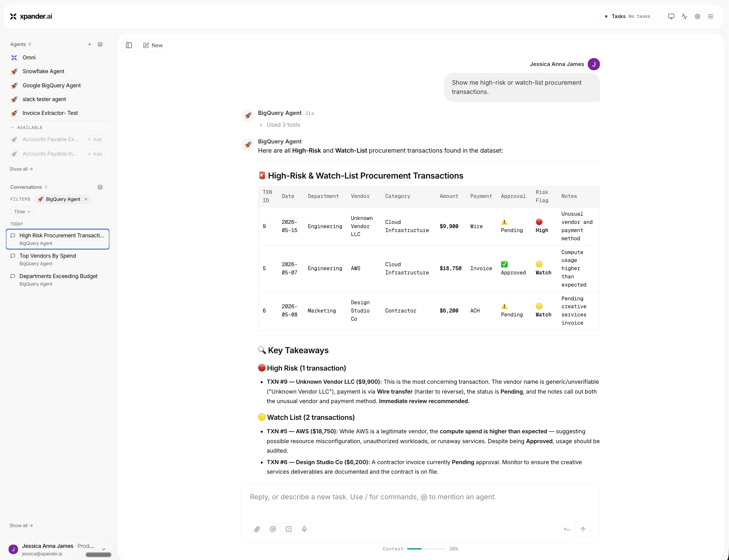Attach a file with paperclip icon

click(257, 529)
